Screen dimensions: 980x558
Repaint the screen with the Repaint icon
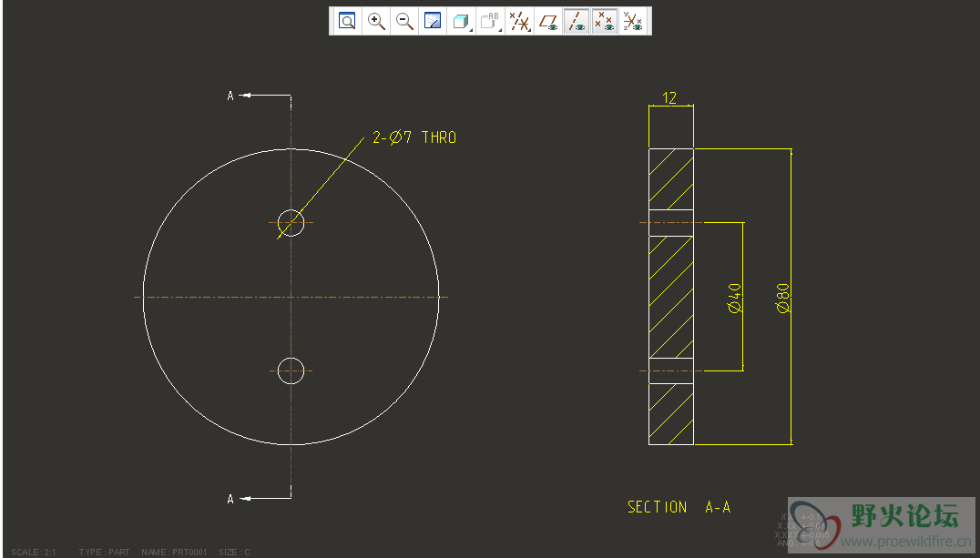(x=434, y=21)
